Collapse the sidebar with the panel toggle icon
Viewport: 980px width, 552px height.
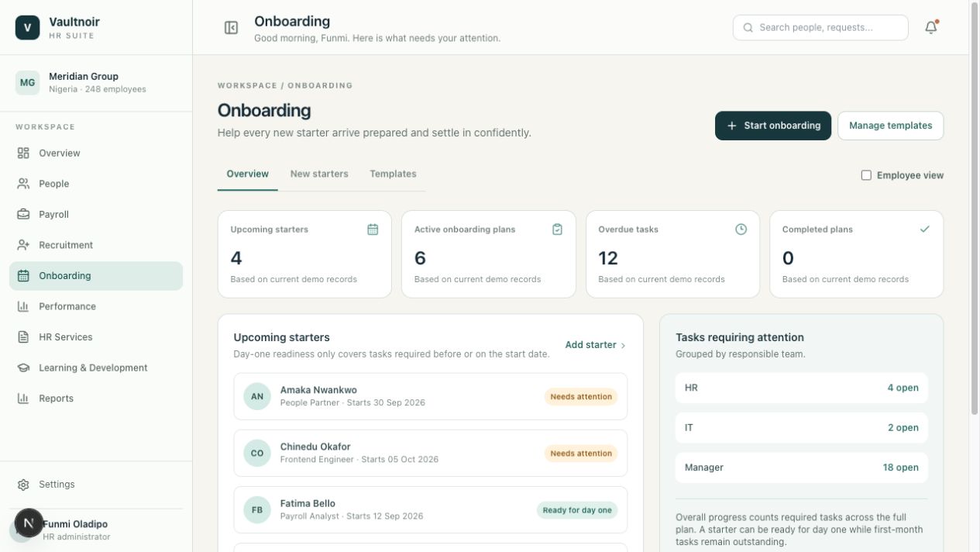tap(231, 28)
